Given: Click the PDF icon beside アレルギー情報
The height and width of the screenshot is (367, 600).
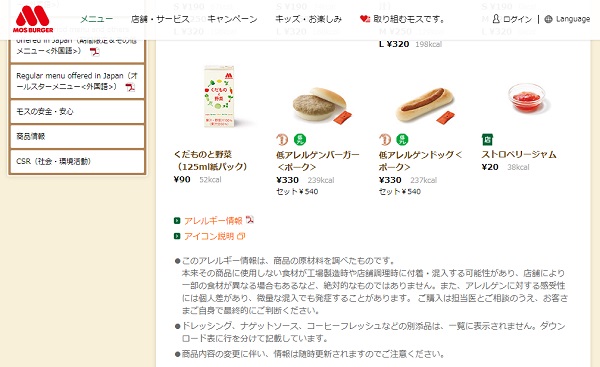Looking at the screenshot, I should click(249, 220).
